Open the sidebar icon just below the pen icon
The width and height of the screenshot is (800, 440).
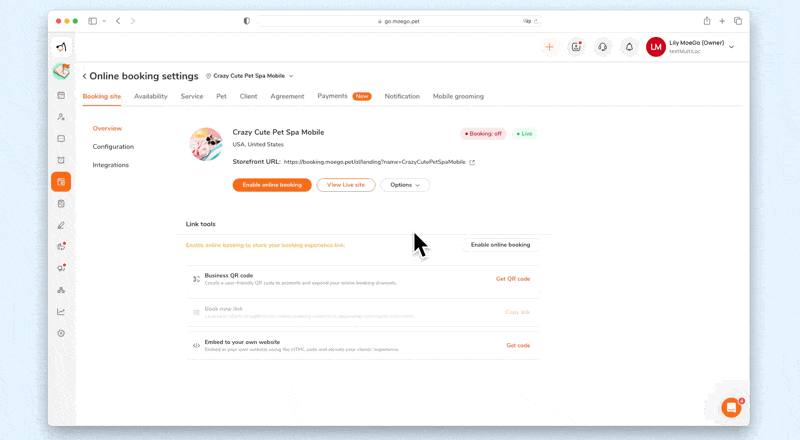point(61,247)
